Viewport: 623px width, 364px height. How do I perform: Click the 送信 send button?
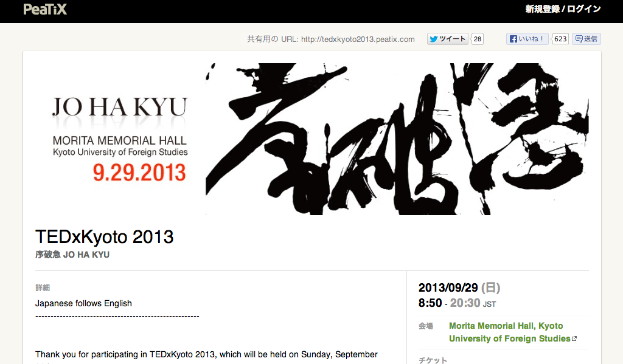[586, 39]
